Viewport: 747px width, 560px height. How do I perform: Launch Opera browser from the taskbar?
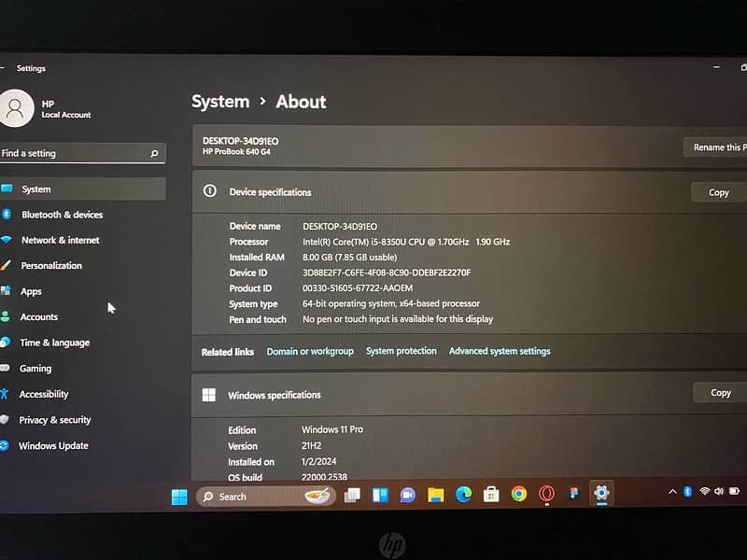[547, 495]
